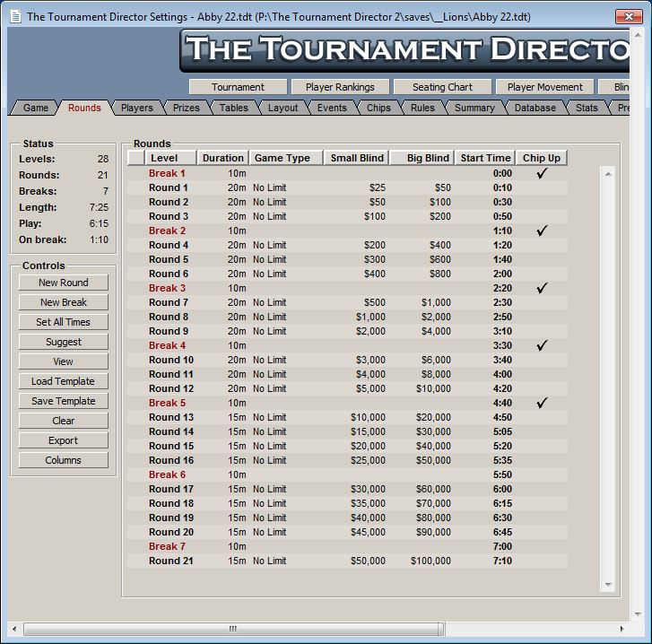652x644 pixels.
Task: Click the Small Blind column header
Action: 357,158
